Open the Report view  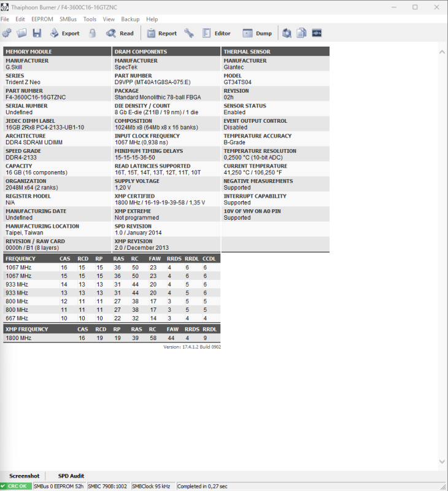click(x=162, y=33)
